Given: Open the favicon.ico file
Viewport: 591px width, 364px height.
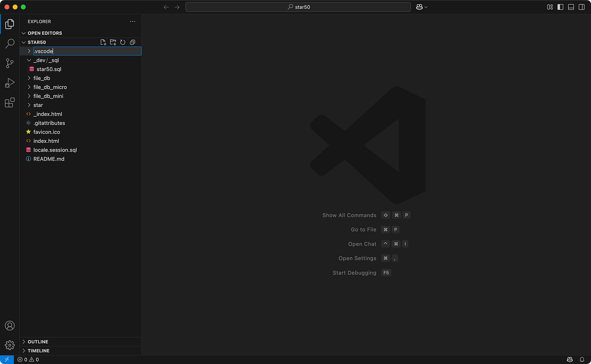Looking at the screenshot, I should click(47, 132).
